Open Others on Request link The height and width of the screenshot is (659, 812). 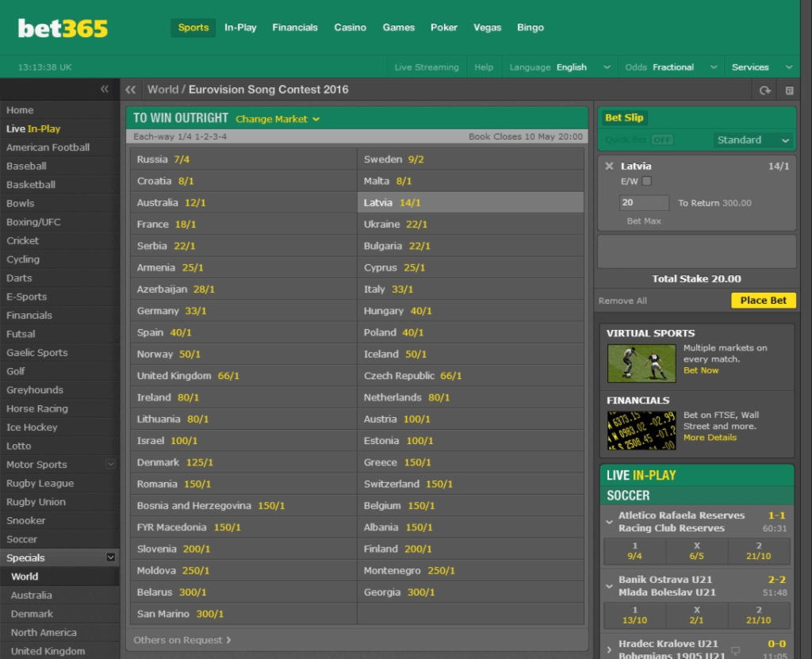tap(182, 640)
